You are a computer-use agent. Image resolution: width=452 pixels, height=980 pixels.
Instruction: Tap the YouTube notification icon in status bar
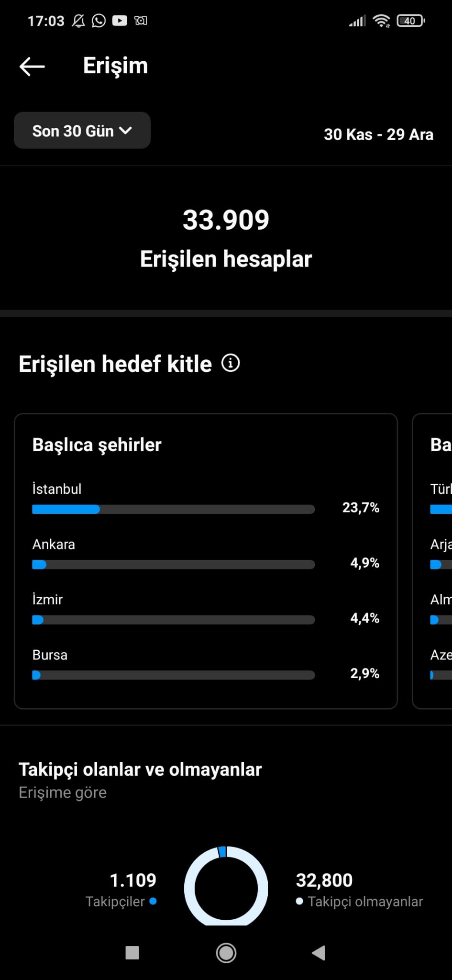120,21
